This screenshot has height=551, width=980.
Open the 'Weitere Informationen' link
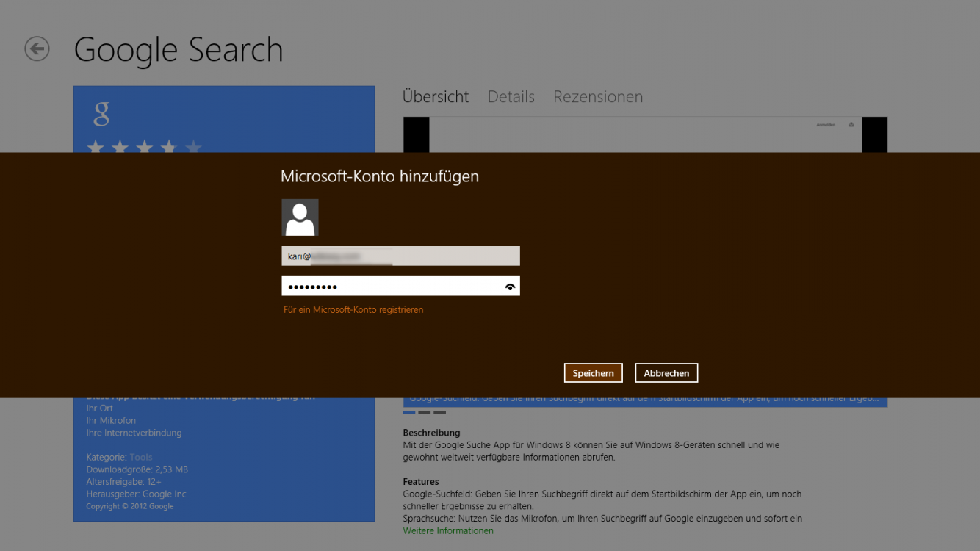coord(447,530)
